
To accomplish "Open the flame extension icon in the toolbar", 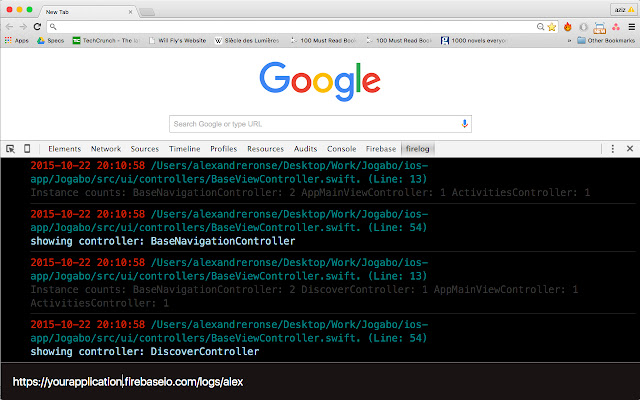I will point(568,27).
